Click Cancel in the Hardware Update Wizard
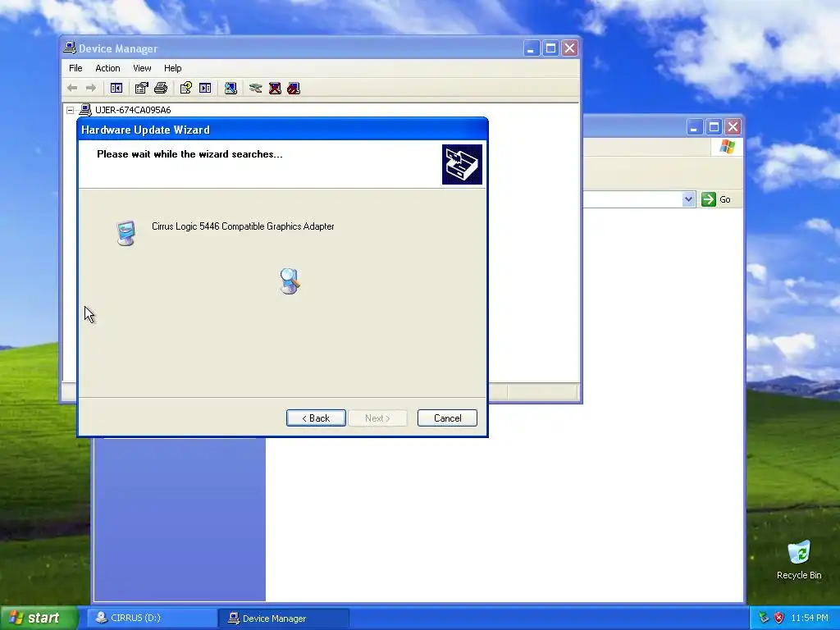This screenshot has height=630, width=840. [x=447, y=418]
